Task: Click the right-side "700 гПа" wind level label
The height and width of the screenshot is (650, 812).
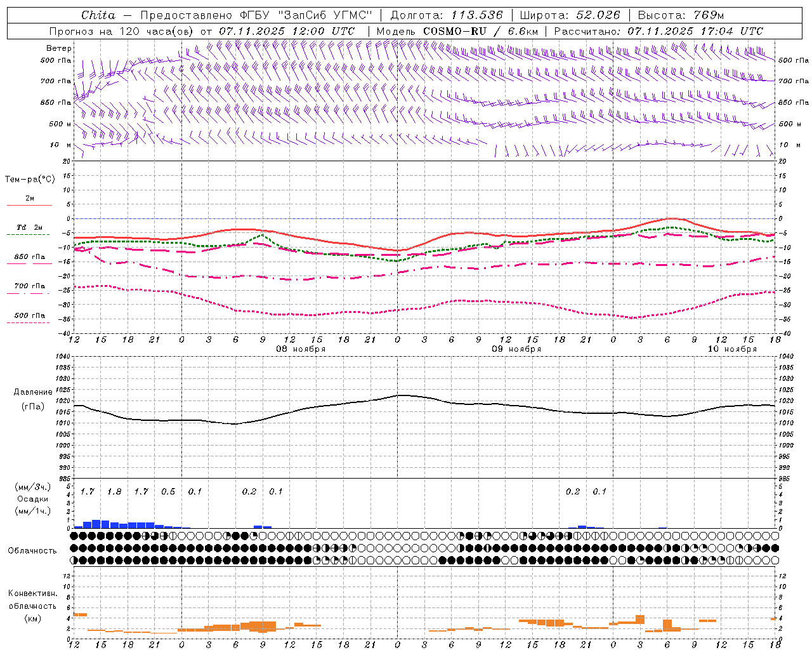Action: pyautogui.click(x=794, y=81)
